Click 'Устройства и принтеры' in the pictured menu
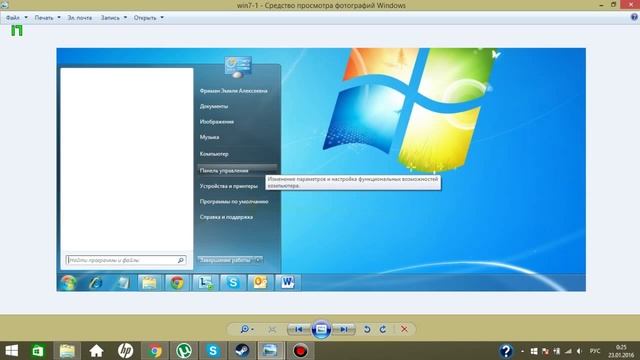The width and height of the screenshot is (640, 360). [229, 186]
